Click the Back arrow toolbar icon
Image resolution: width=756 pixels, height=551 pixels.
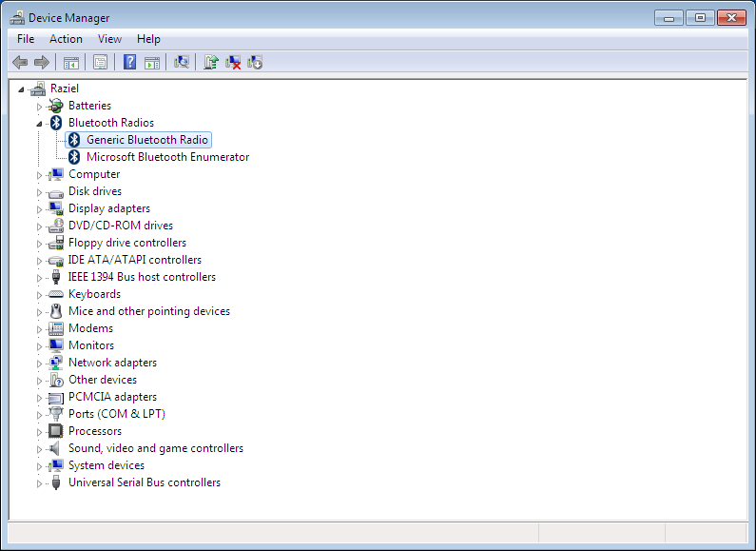point(20,62)
